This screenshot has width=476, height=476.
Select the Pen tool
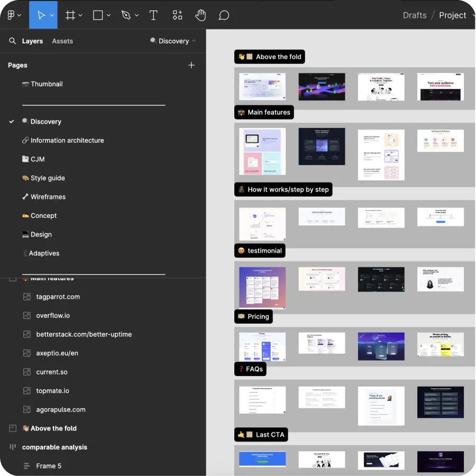coord(127,15)
